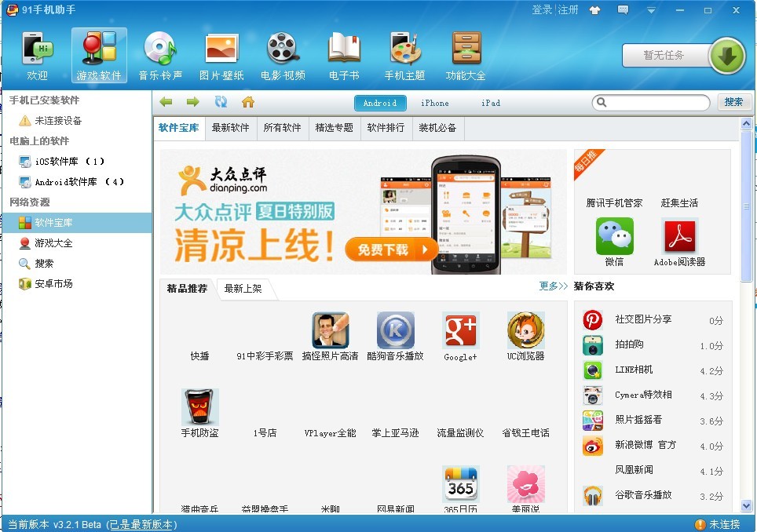Screen dimensions: 757x532
Task: Go to home page icon
Action: point(248,102)
